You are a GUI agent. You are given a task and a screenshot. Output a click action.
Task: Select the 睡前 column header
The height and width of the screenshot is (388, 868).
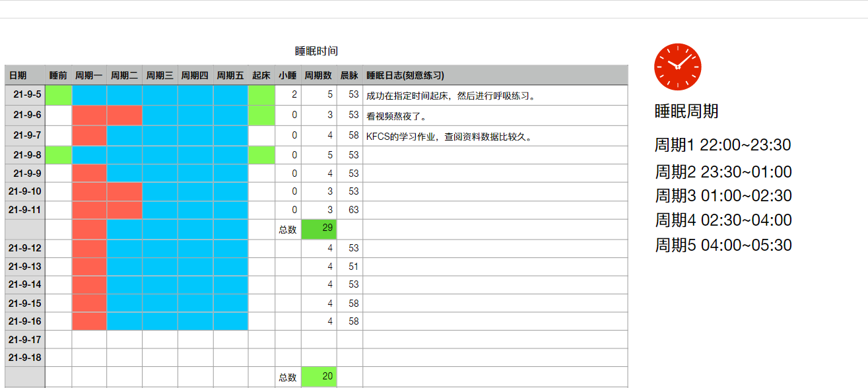(58, 76)
